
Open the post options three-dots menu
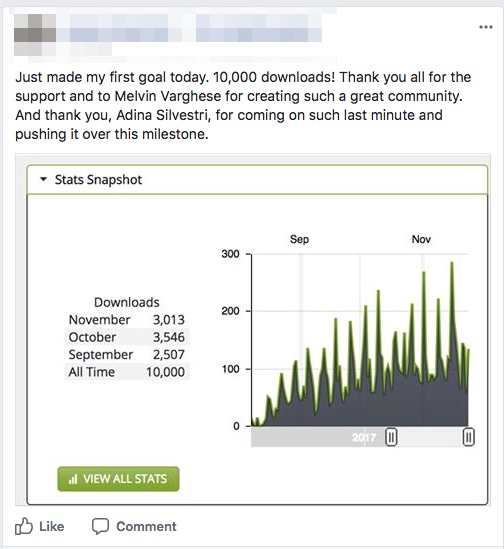click(x=486, y=27)
